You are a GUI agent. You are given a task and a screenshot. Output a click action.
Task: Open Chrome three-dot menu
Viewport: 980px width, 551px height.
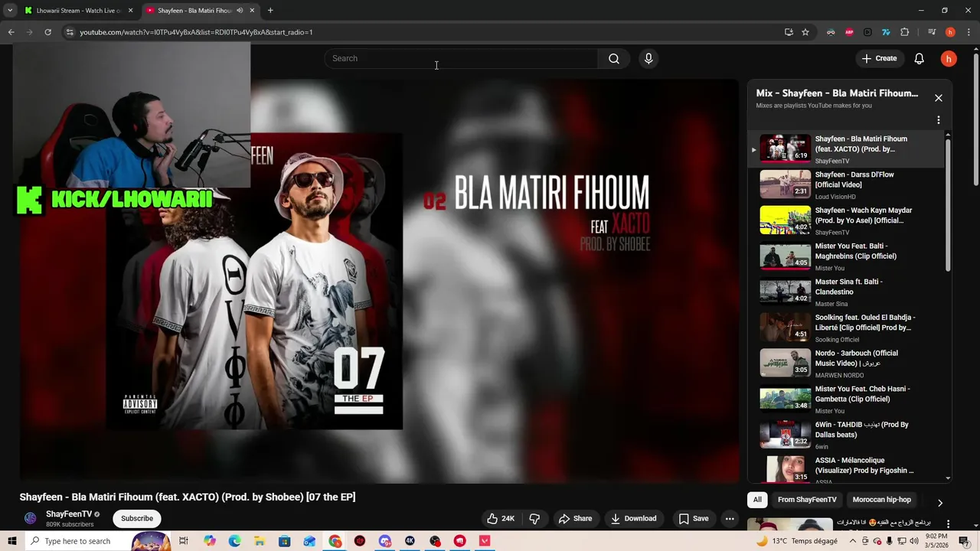point(967,32)
